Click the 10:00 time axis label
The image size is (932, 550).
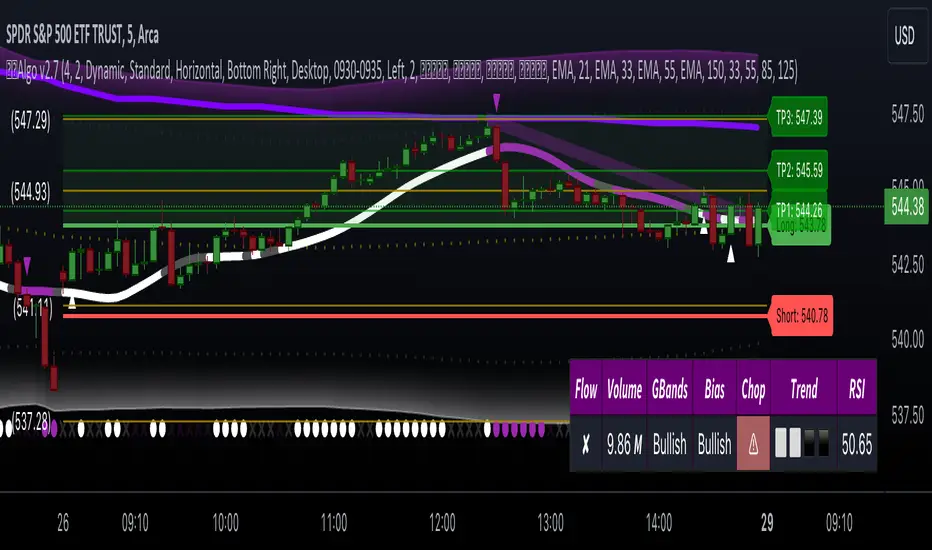(x=225, y=523)
